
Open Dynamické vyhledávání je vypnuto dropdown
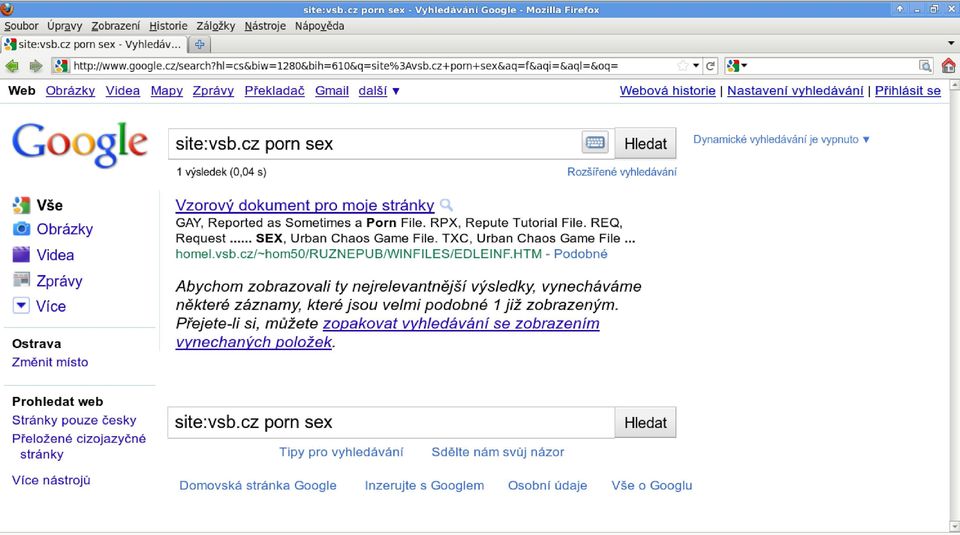pyautogui.click(x=781, y=140)
